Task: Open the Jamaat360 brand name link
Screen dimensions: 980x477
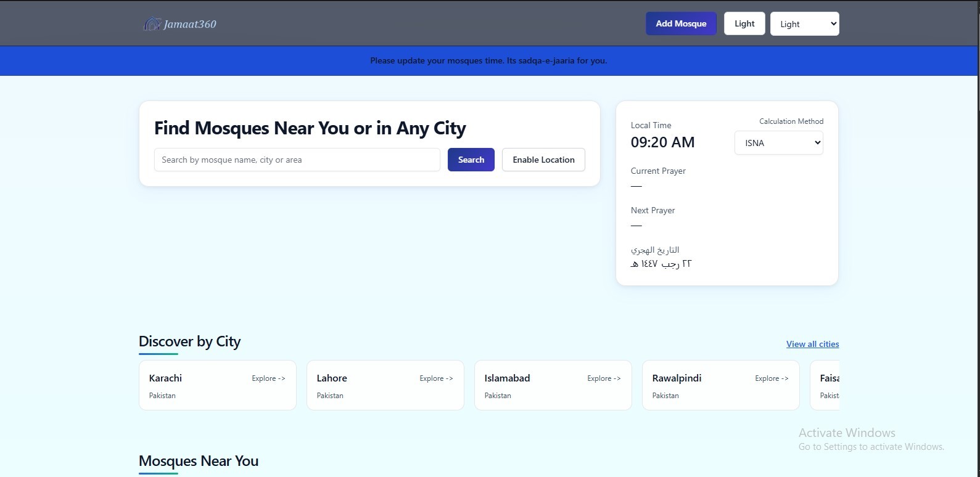Action: (x=190, y=24)
